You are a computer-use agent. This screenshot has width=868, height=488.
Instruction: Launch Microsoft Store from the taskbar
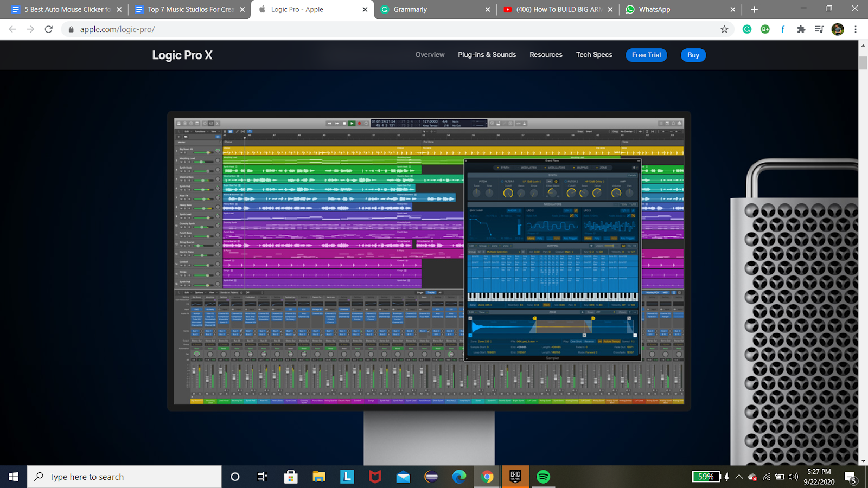tap(291, 477)
